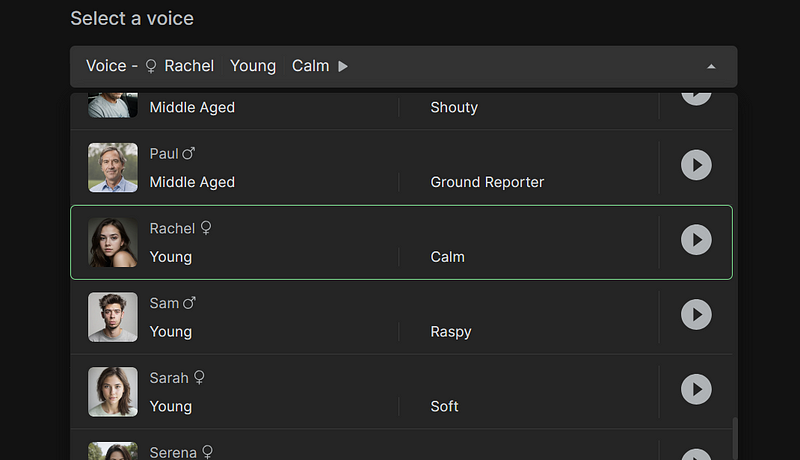This screenshot has width=800, height=460.
Task: Click small play icon beside Calm in header
Action: tap(343, 66)
